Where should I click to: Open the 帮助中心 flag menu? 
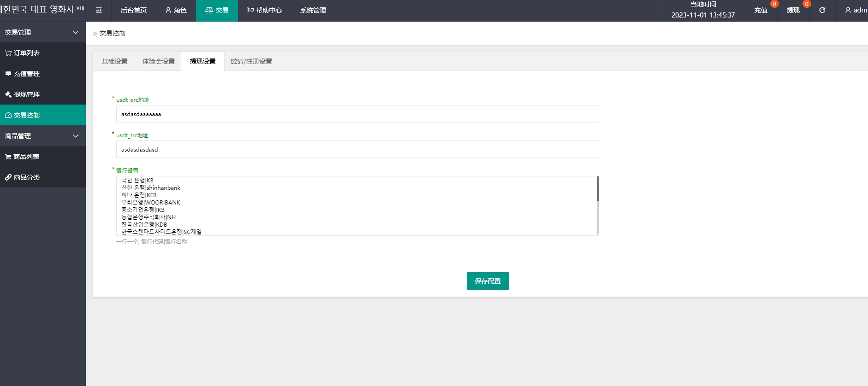[264, 10]
